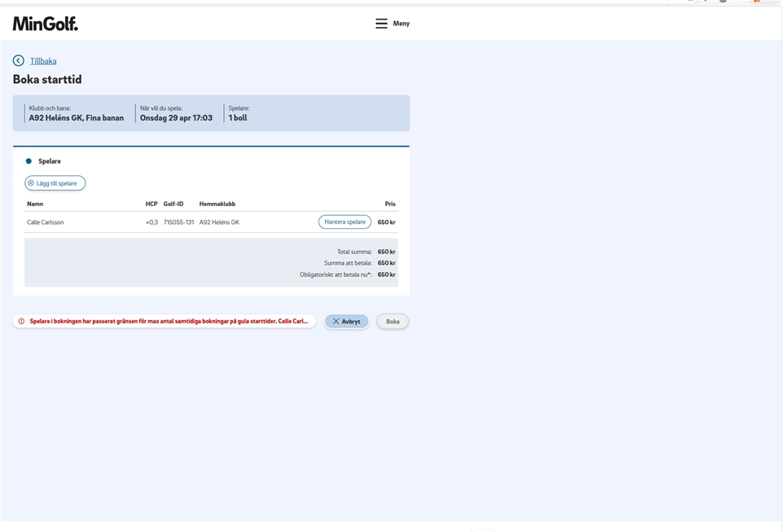Click the Hemmaklubb column header
This screenshot has width=782, height=532.
pyautogui.click(x=217, y=204)
